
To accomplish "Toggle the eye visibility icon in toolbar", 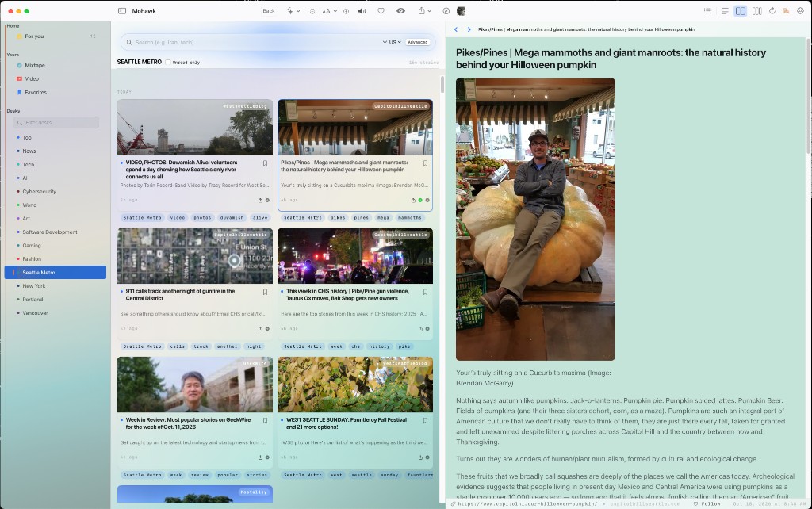I will (x=400, y=11).
